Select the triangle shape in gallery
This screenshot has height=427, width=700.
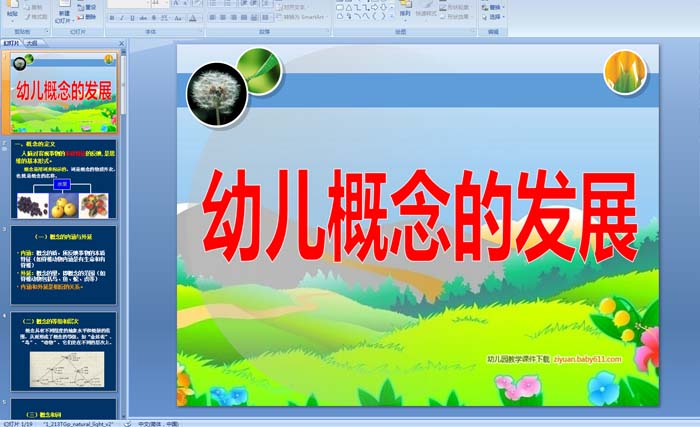[349, 7]
